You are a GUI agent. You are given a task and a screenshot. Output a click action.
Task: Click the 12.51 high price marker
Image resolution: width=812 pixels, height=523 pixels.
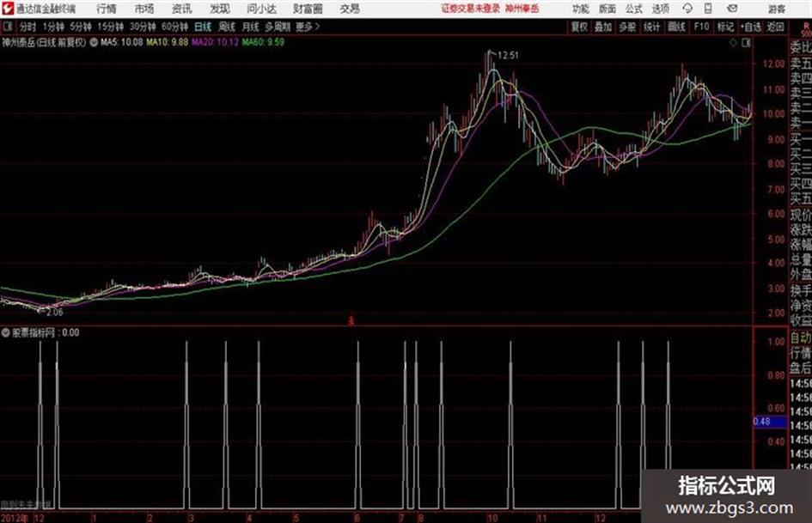coord(508,56)
